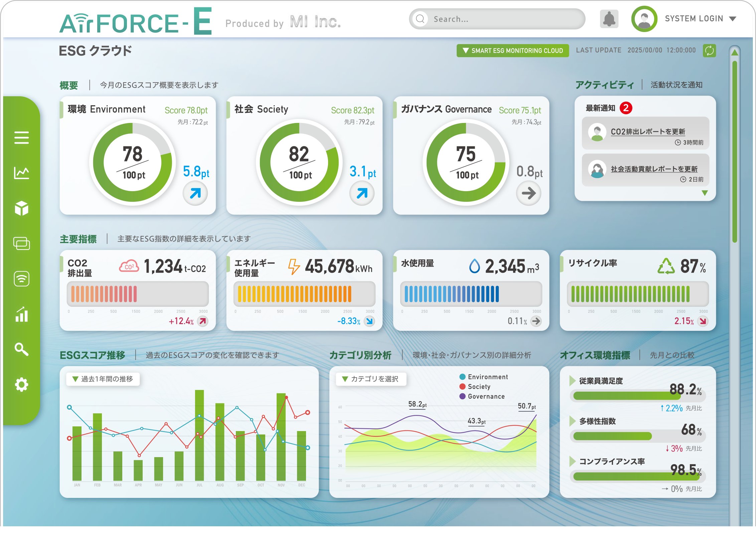756x540 pixels.
Task: Open the CO2排出レポートを更新 link
Action: coord(648,132)
